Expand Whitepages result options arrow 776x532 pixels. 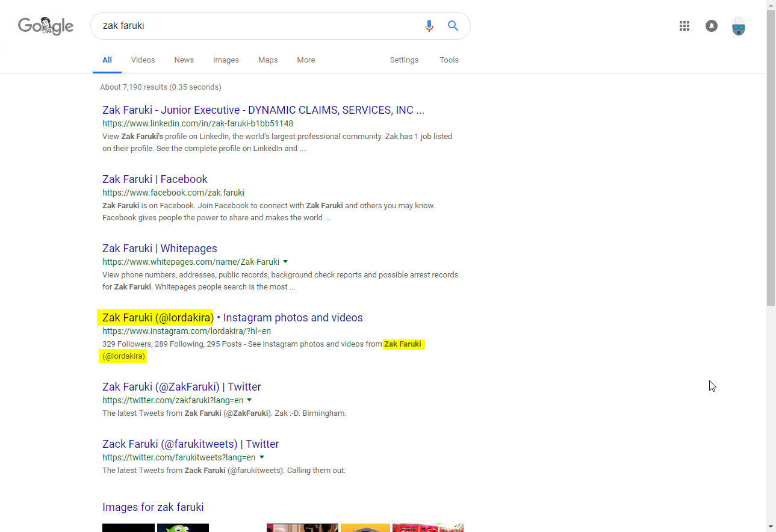[285, 262]
